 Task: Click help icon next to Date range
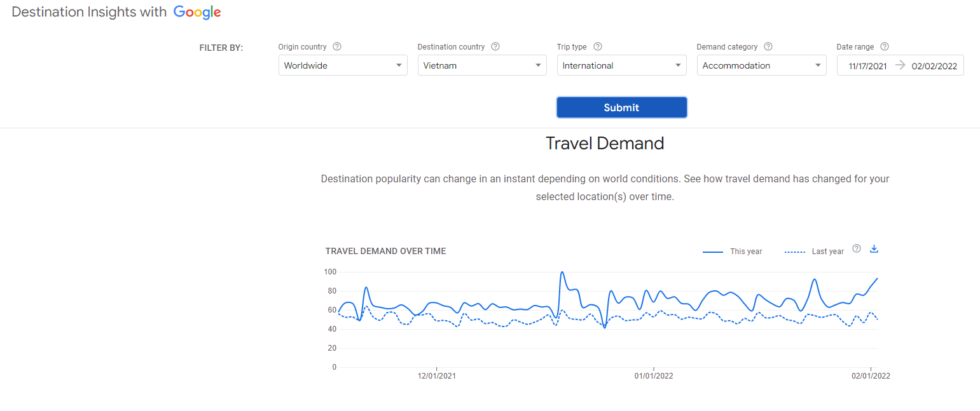click(x=885, y=46)
